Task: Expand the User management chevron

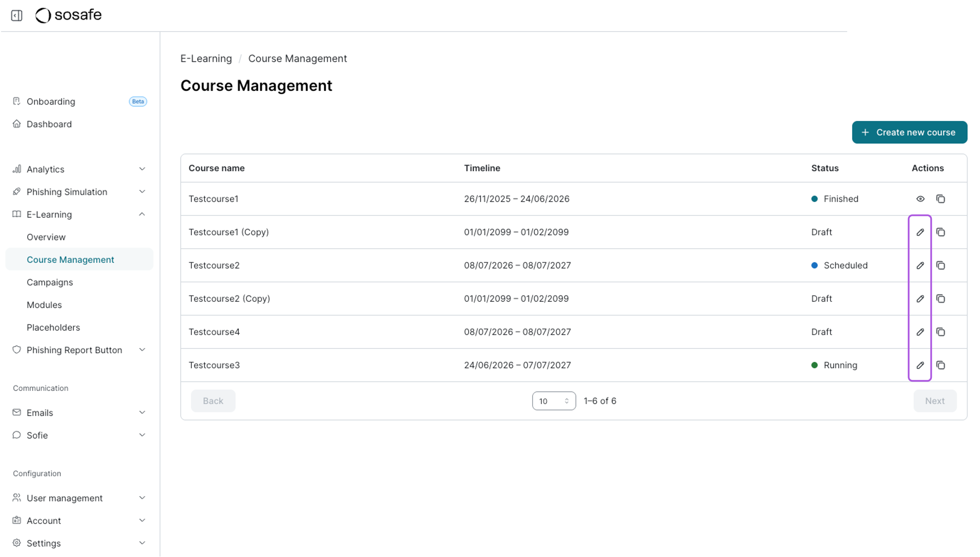Action: coord(142,498)
